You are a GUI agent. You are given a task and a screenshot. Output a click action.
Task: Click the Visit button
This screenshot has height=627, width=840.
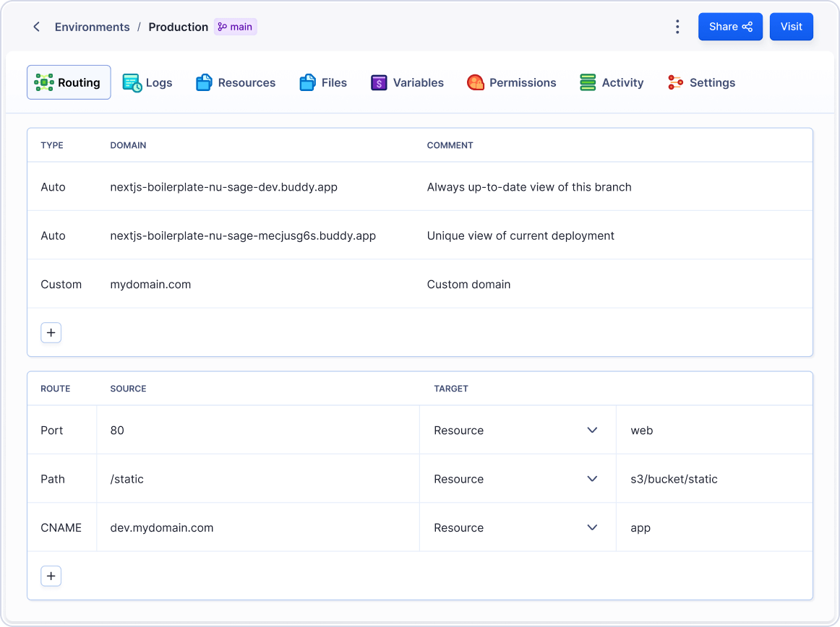[x=791, y=27]
